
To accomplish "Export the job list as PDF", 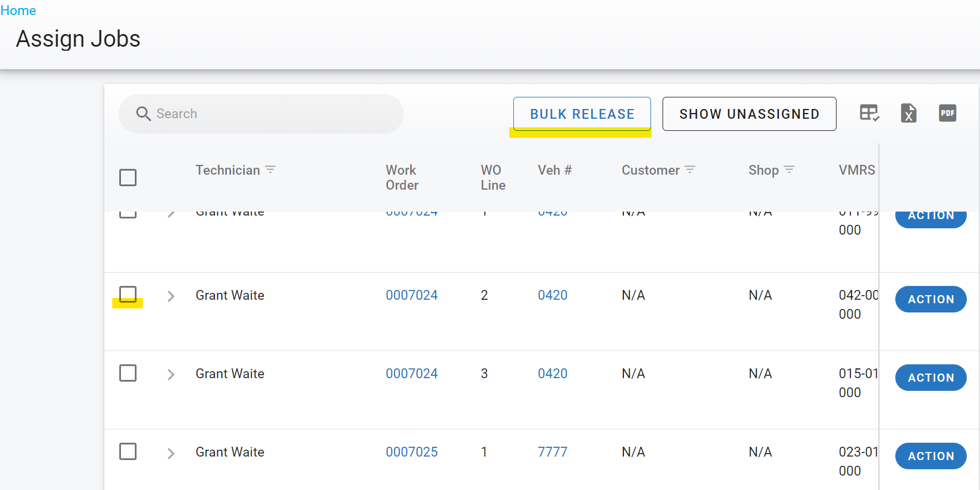I will [947, 113].
